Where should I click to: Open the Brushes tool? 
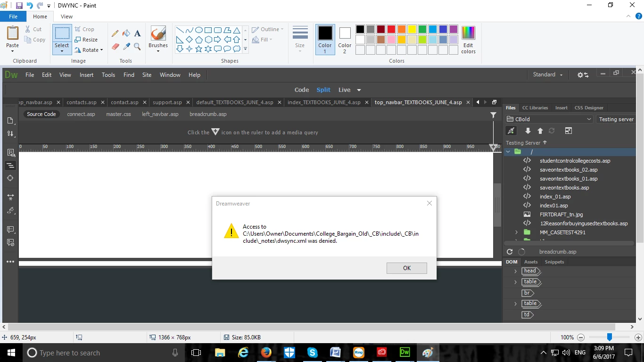pos(158,39)
